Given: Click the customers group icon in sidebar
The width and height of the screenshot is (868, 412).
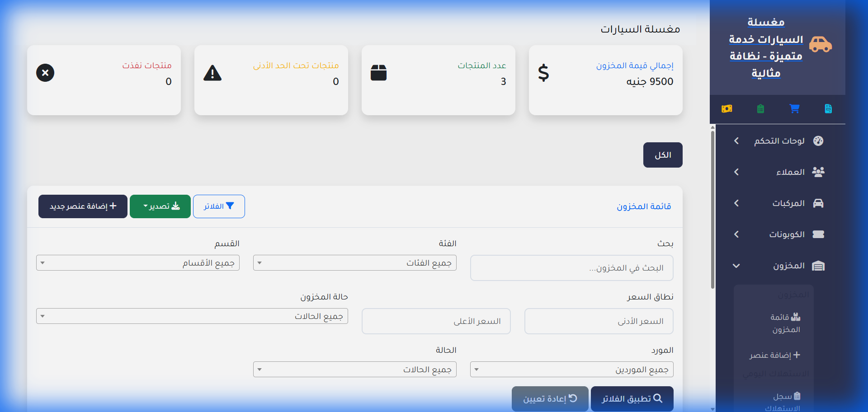Looking at the screenshot, I should [818, 172].
